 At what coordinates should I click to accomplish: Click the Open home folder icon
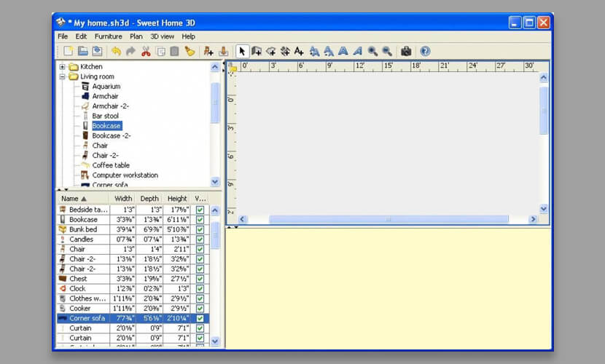[x=83, y=51]
